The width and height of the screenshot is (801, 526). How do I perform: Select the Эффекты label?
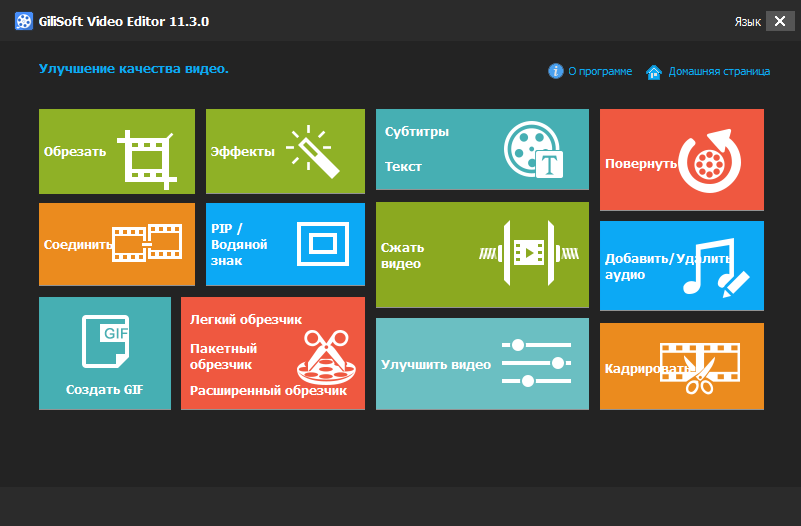click(x=243, y=152)
